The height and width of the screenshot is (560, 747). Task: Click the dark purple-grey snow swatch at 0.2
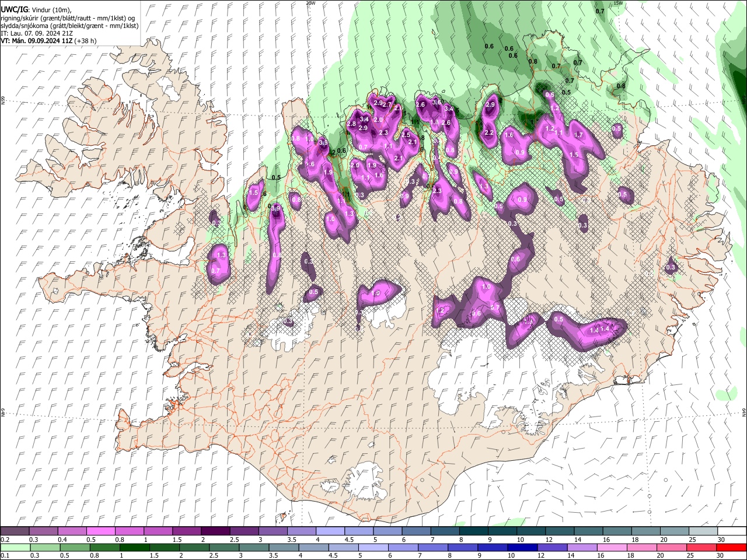click(x=15, y=531)
